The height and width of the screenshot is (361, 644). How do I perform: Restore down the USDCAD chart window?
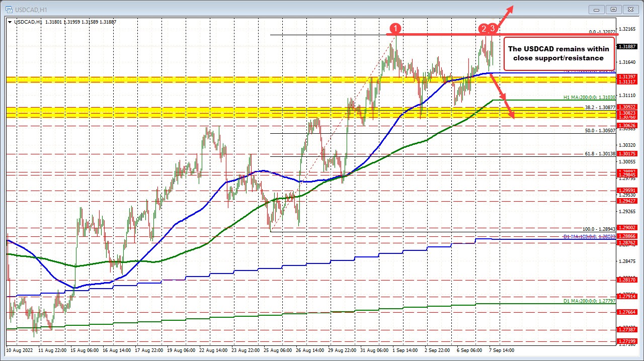tap(613, 10)
